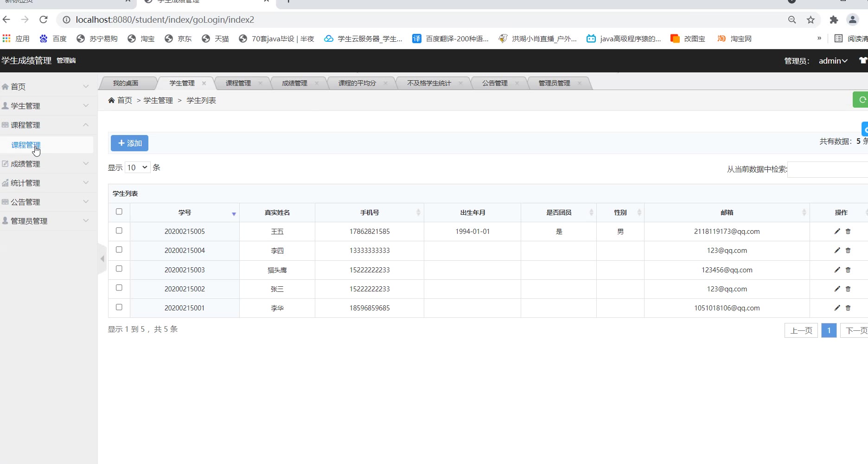Bookmark this page with the star icon
Screen dimensions: 868x464
(x=811, y=19)
